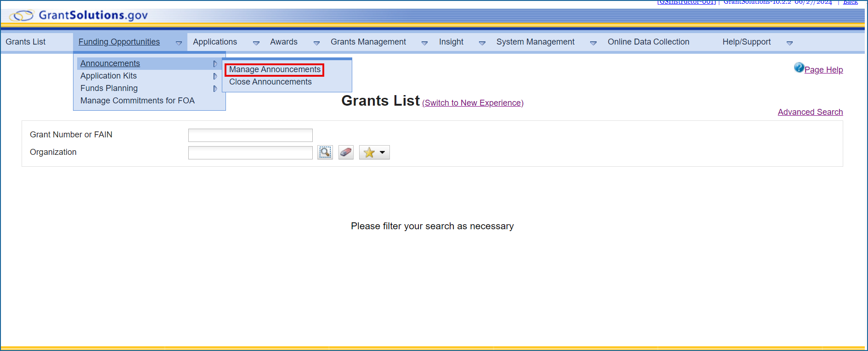Click the Back link at top right
This screenshot has width=868, height=351.
pyautogui.click(x=850, y=2)
